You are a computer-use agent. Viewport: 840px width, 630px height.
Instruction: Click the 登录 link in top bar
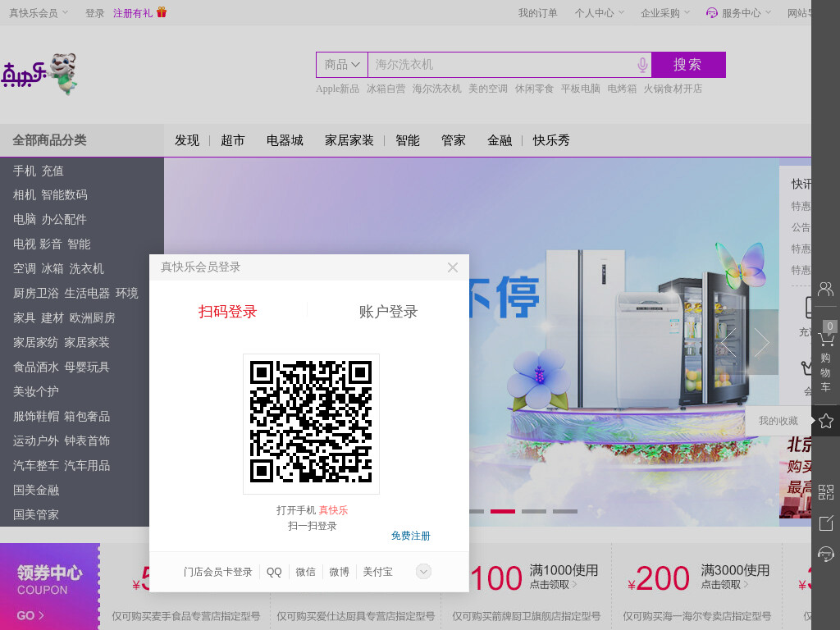click(95, 13)
